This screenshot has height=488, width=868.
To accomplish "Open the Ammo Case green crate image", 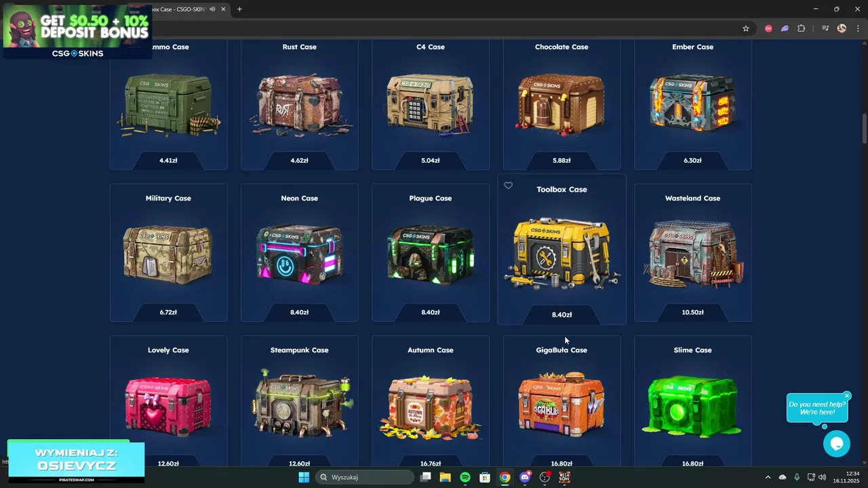I will (x=170, y=105).
